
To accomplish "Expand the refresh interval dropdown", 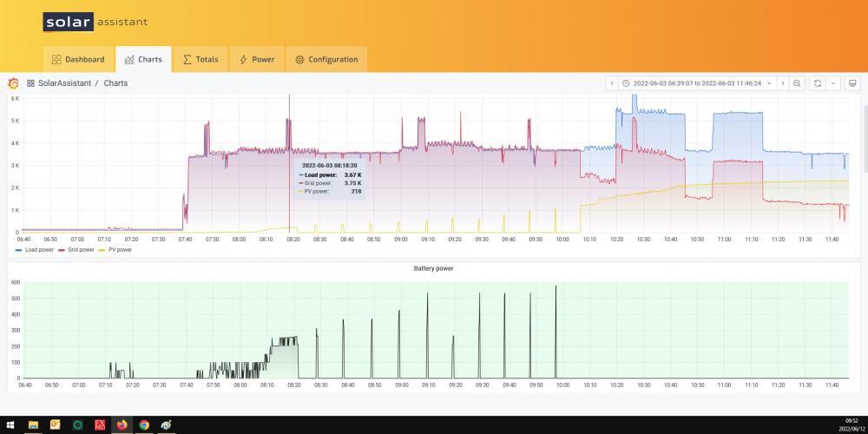I will (x=833, y=83).
